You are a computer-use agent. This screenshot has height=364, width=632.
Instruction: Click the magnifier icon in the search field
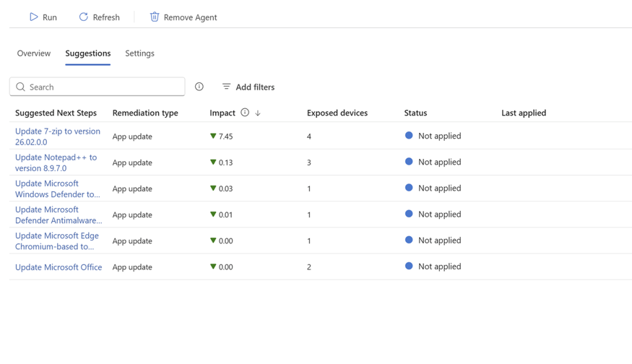[20, 87]
